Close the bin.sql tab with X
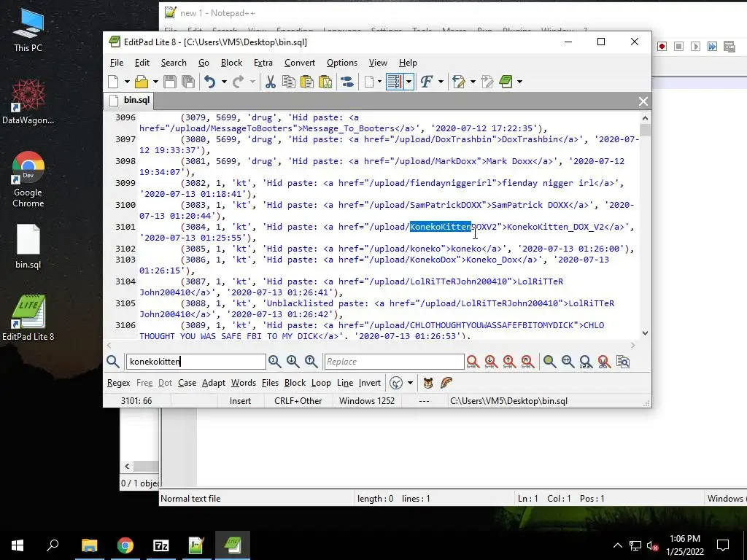Image resolution: width=747 pixels, height=560 pixels. pos(643,101)
